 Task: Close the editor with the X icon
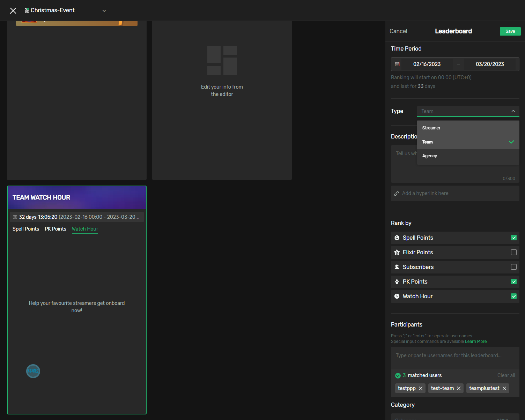pos(13,10)
